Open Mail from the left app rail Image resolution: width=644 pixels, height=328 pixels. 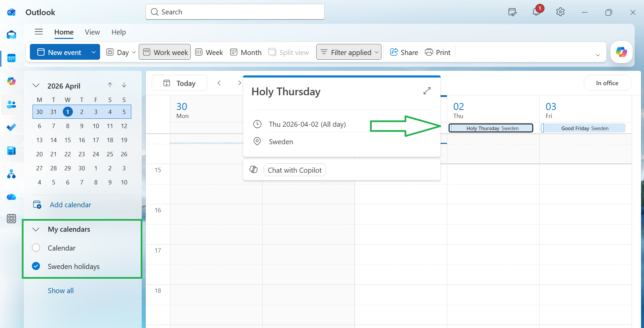click(11, 35)
